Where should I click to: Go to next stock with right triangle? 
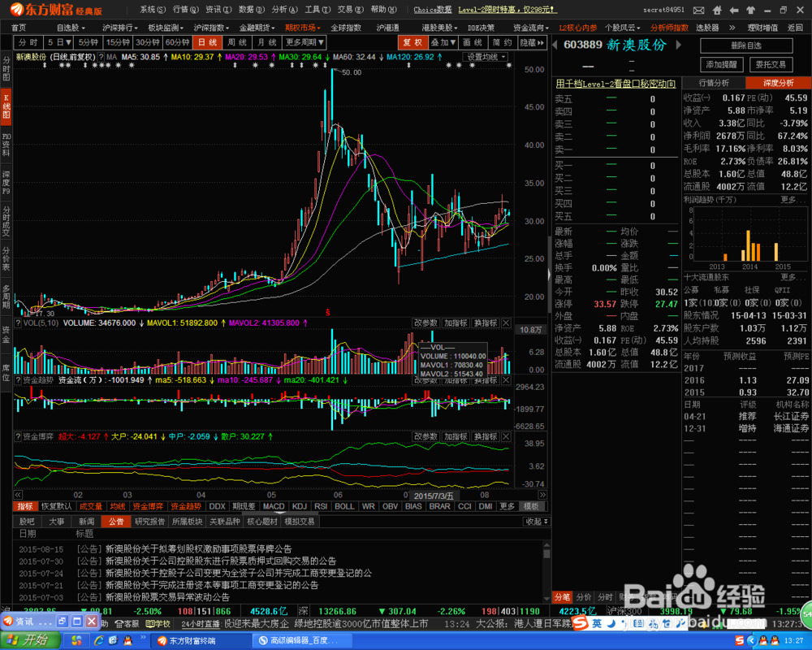pyautogui.click(x=678, y=45)
